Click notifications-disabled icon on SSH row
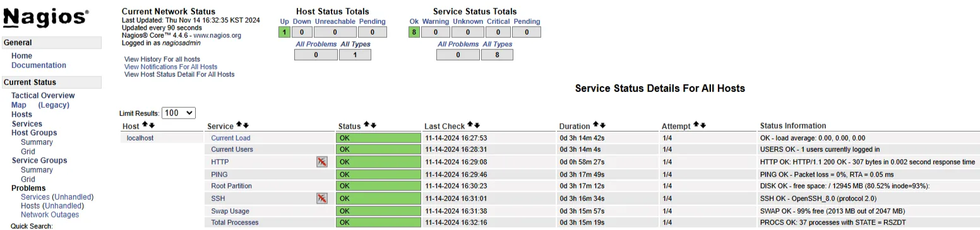Image resolution: width=980 pixels, height=230 pixels. pyautogui.click(x=322, y=198)
